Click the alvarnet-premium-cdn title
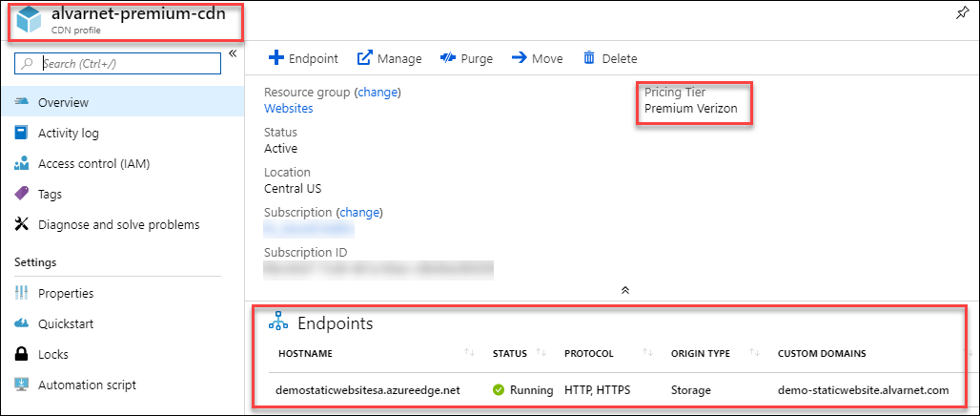 point(138,14)
